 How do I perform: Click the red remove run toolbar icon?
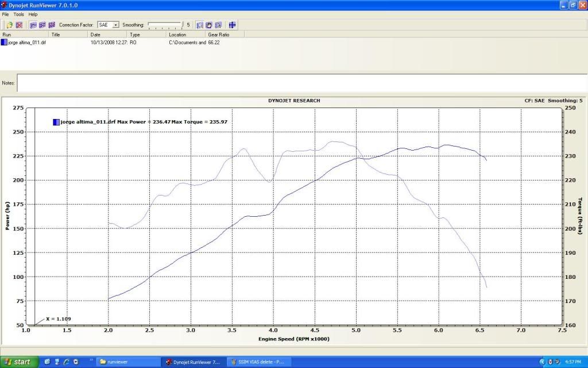tap(19, 25)
